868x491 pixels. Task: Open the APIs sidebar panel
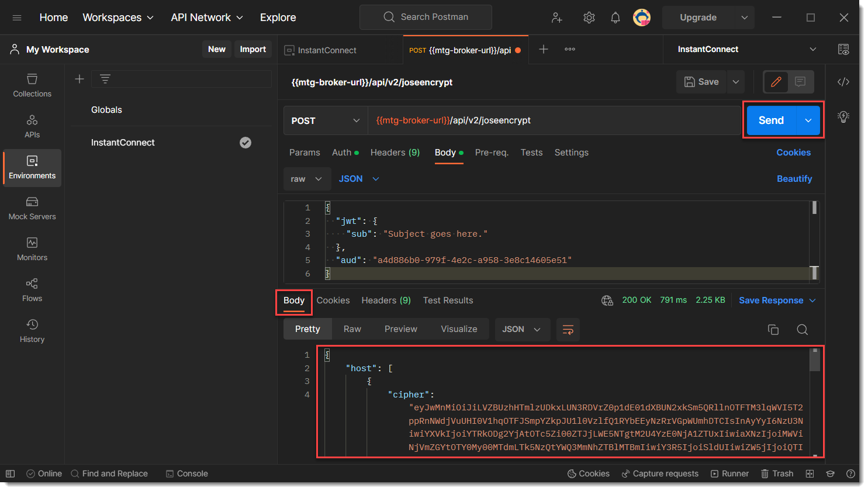tap(32, 126)
